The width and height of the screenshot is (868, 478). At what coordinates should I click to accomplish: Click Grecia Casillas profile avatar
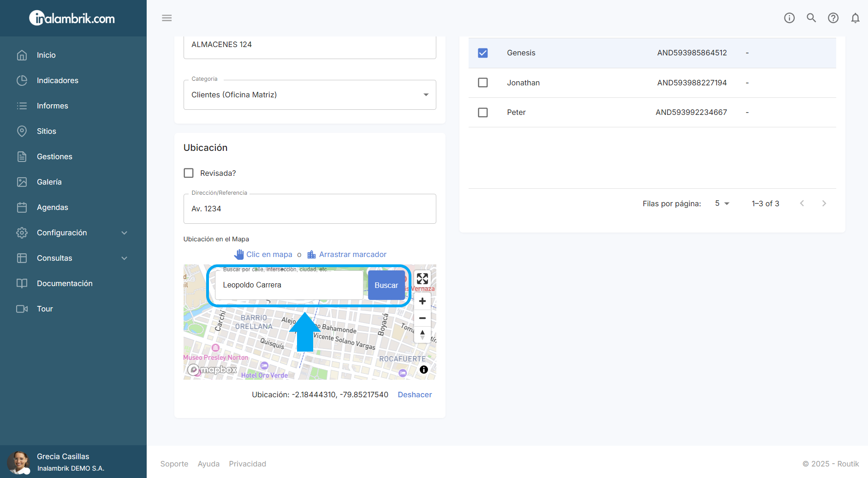pos(18,462)
